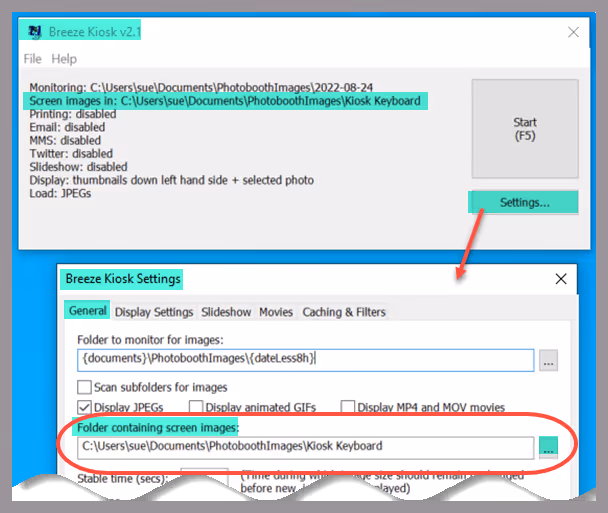
Task: Browse for the screen images folder
Action: [548, 447]
